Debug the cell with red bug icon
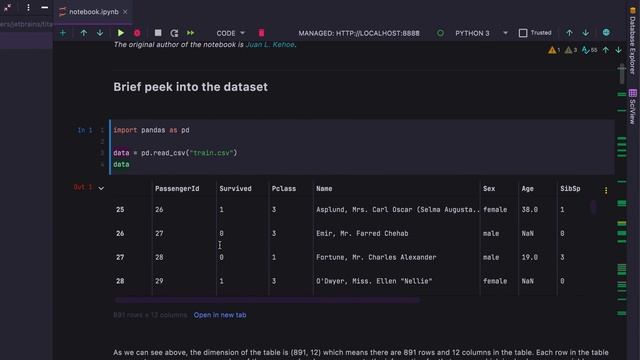Viewport: 640px width, 360px height. point(137,33)
